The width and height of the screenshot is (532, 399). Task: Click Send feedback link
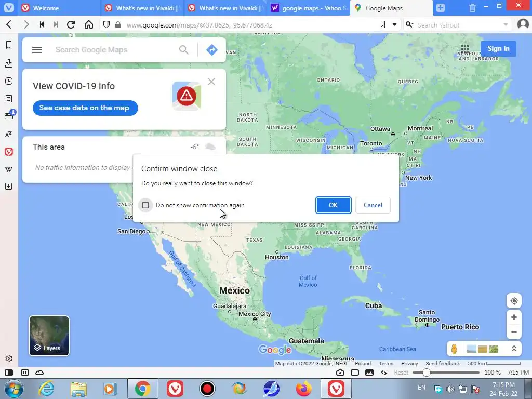pos(443,363)
